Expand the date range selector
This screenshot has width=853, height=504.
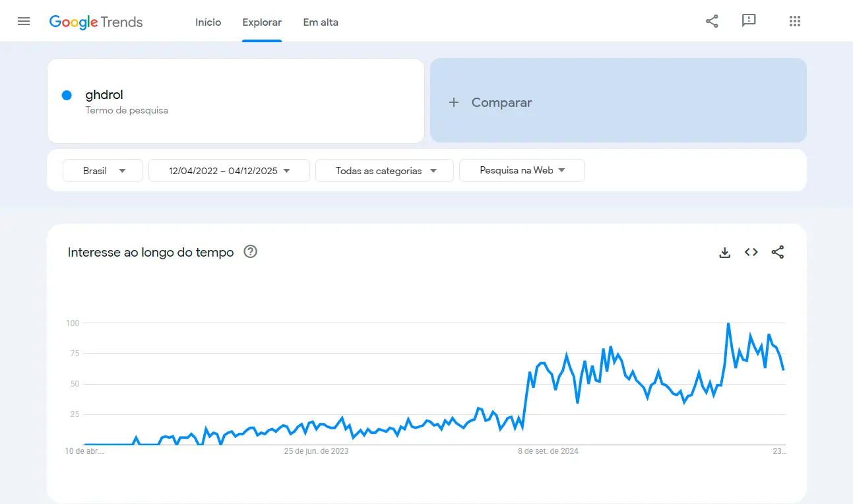229,170
